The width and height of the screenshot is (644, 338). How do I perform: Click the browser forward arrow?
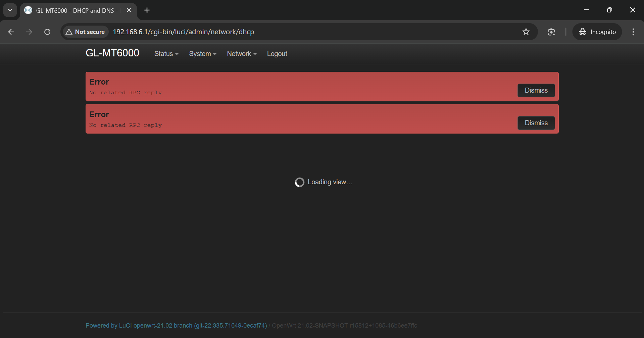[x=29, y=32]
